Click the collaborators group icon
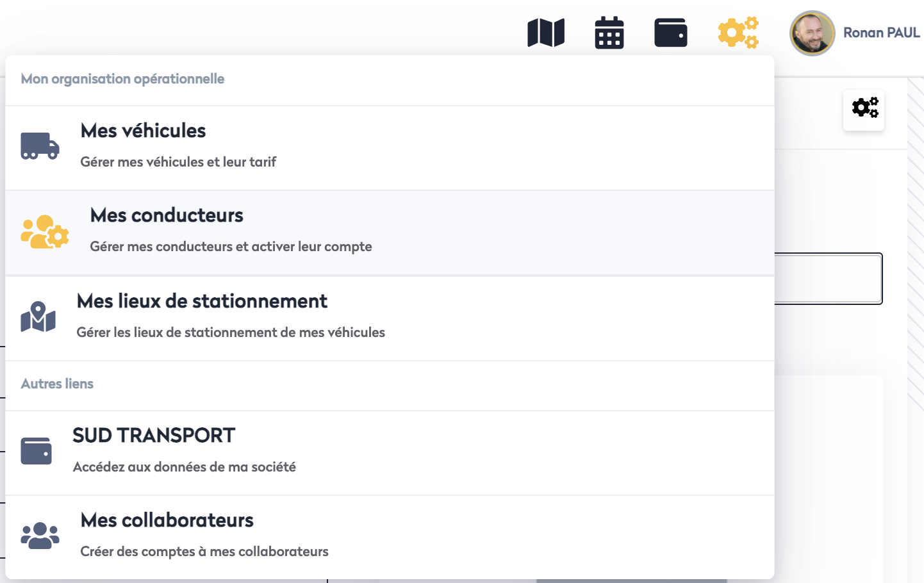924x583 pixels. coord(40,536)
